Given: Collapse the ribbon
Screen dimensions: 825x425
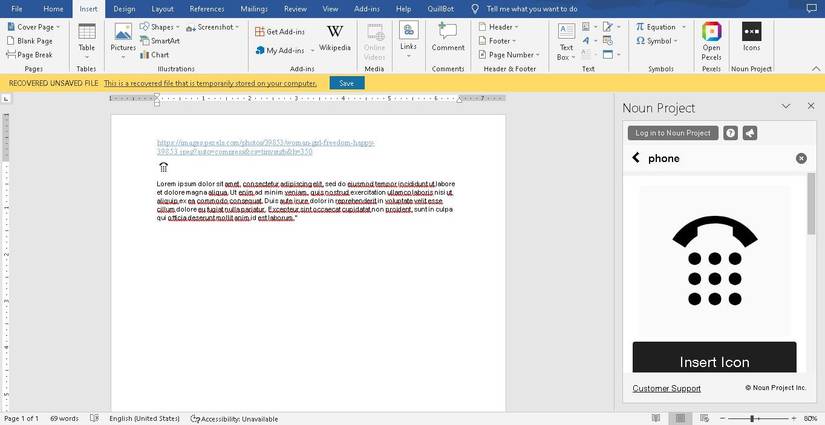Looking at the screenshot, I should [816, 68].
